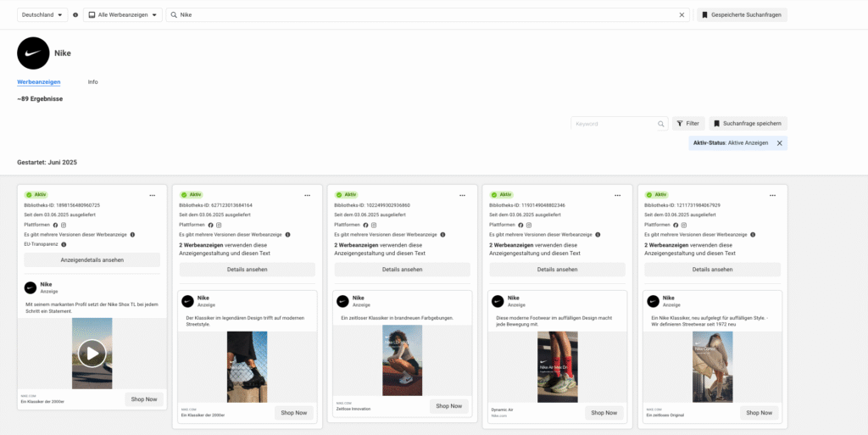This screenshot has height=435, width=868.
Task: Click Facebook platform icon in ad 627123013684164
Action: tap(210, 225)
